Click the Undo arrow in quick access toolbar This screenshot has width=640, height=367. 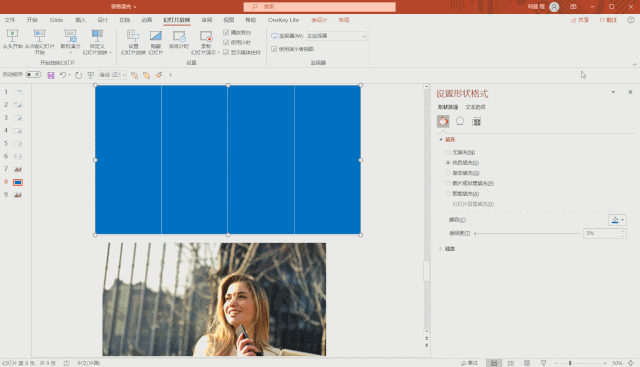pyautogui.click(x=63, y=75)
